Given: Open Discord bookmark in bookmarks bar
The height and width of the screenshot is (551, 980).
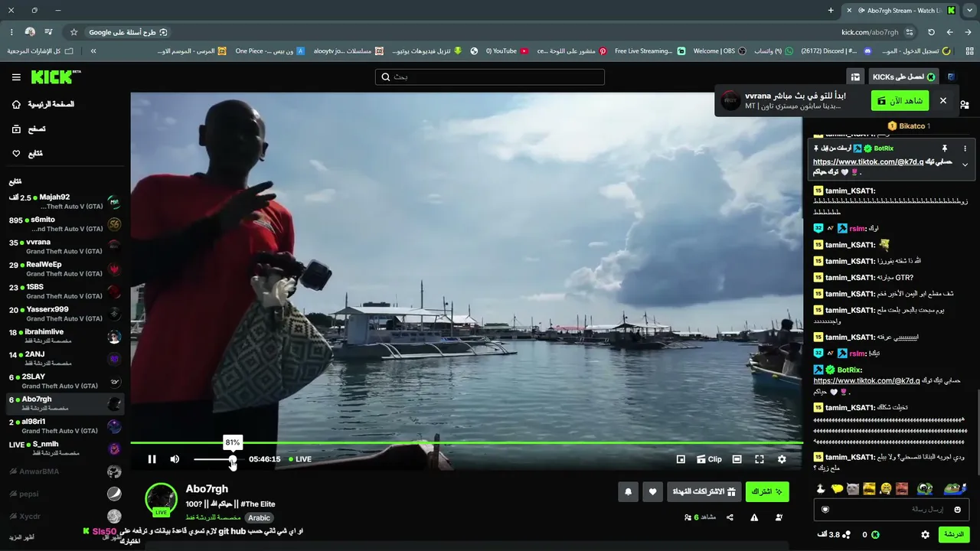Looking at the screenshot, I should 836,51.
